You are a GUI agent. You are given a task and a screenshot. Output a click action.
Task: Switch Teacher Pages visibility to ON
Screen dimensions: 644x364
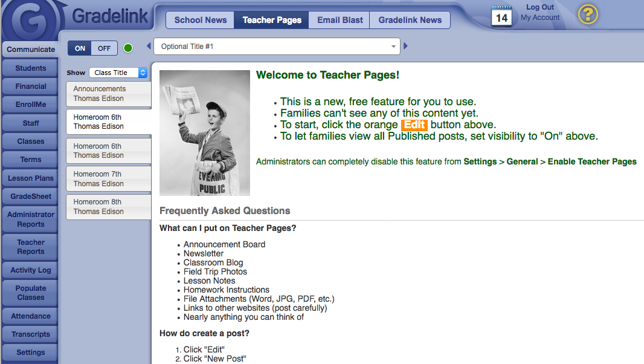click(80, 48)
